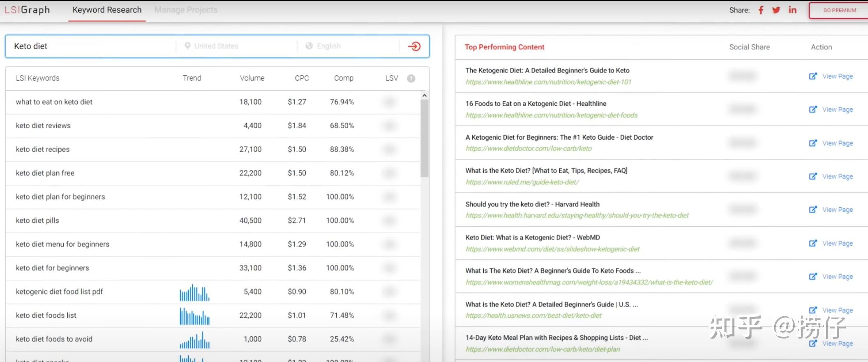868x362 pixels.
Task: Sort by CPC column header
Action: point(302,78)
